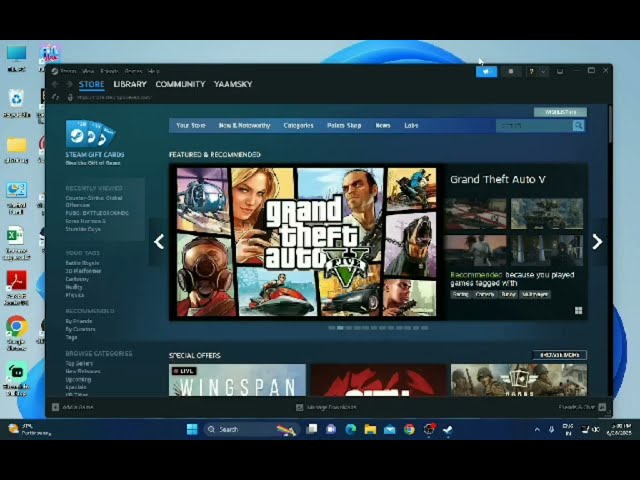
Task: Click the store page vertical scrollbar
Action: (610, 124)
